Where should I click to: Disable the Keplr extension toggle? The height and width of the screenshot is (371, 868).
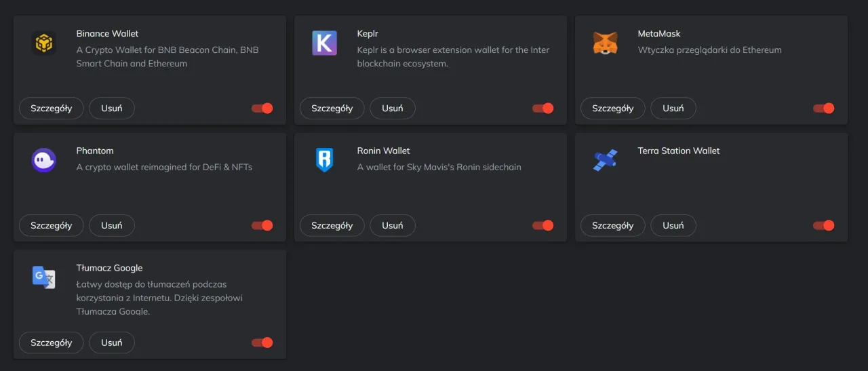tap(543, 109)
